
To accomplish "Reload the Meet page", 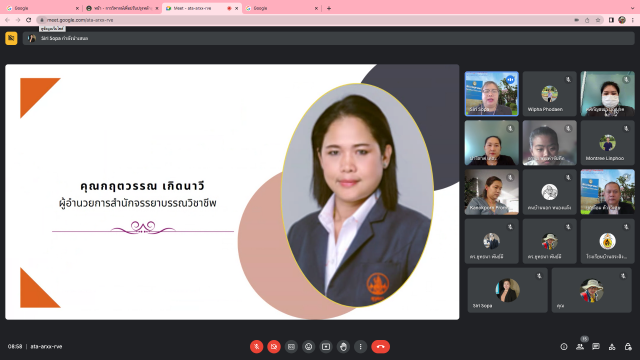I will tap(29, 20).
